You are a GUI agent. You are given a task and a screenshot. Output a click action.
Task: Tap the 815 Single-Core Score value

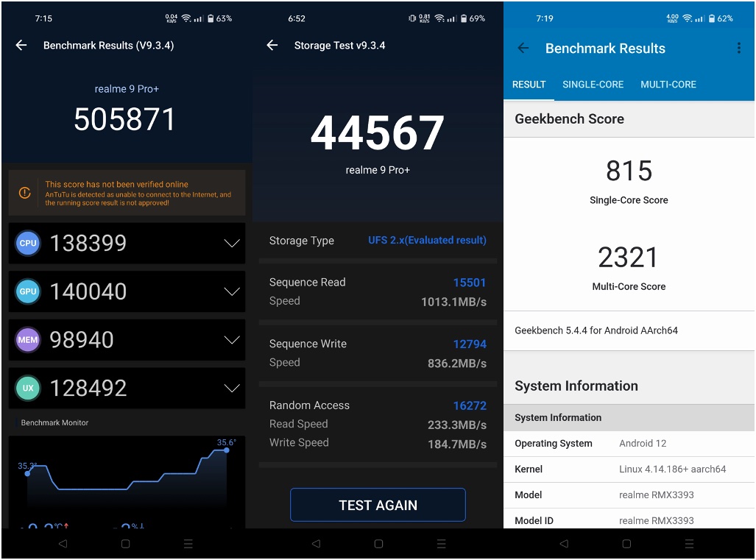click(x=629, y=171)
